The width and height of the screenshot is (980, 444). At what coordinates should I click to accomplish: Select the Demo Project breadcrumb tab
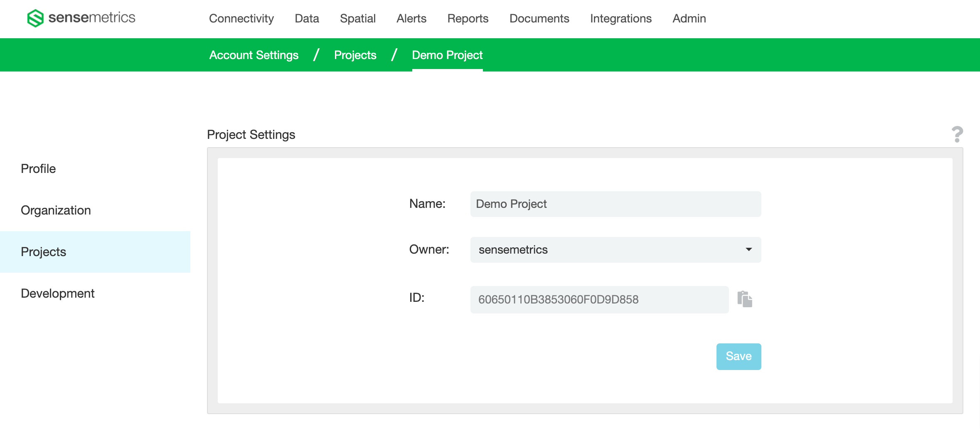447,55
